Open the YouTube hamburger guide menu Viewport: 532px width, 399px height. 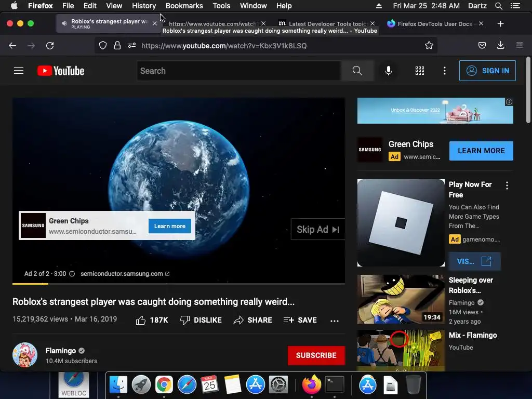tap(19, 71)
